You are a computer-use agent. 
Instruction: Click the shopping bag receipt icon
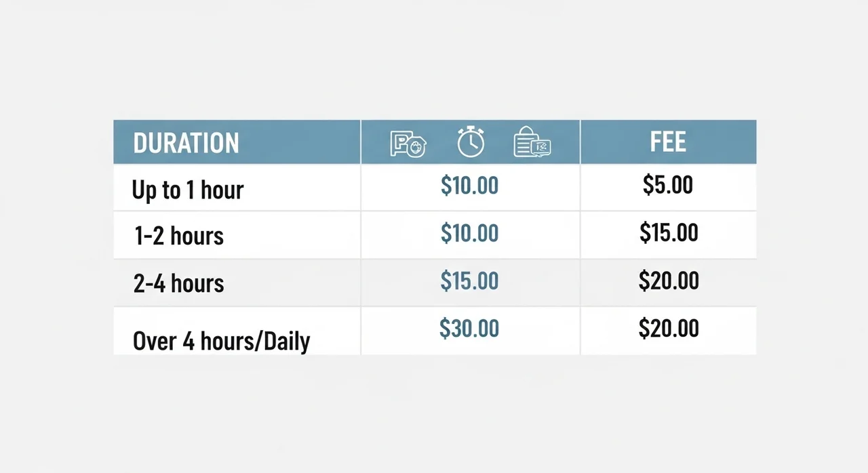[x=532, y=143]
